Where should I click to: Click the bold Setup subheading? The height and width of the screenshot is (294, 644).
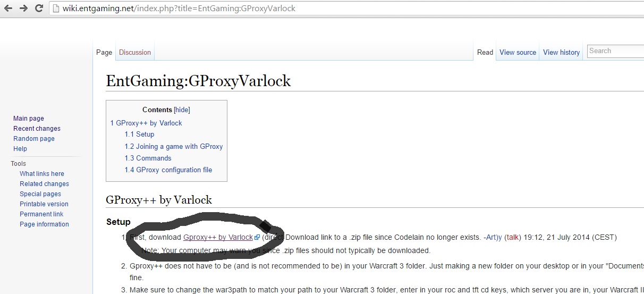pos(118,222)
